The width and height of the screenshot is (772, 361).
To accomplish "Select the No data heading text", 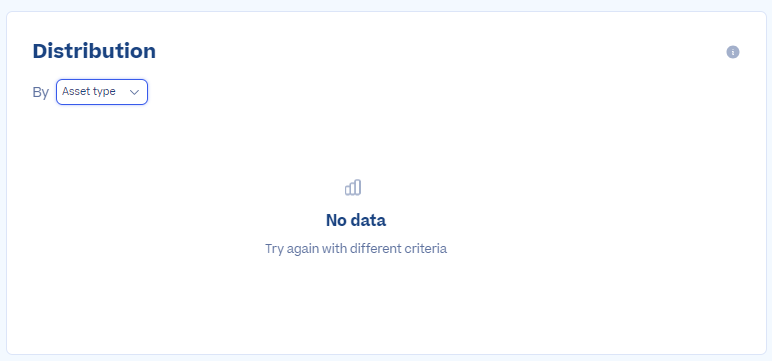I will pos(356,220).
